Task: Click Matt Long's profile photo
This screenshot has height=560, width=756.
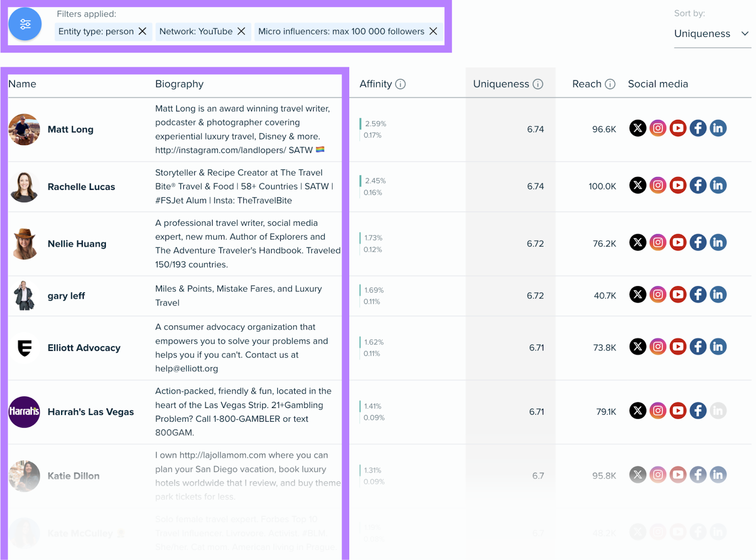Action: point(24,129)
